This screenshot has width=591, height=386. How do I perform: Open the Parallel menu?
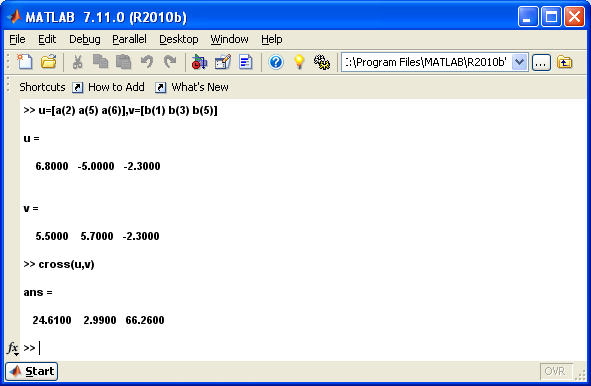pyautogui.click(x=129, y=39)
